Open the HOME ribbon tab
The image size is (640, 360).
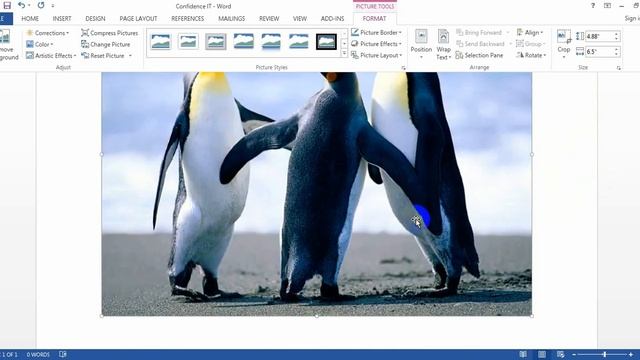(x=30, y=19)
